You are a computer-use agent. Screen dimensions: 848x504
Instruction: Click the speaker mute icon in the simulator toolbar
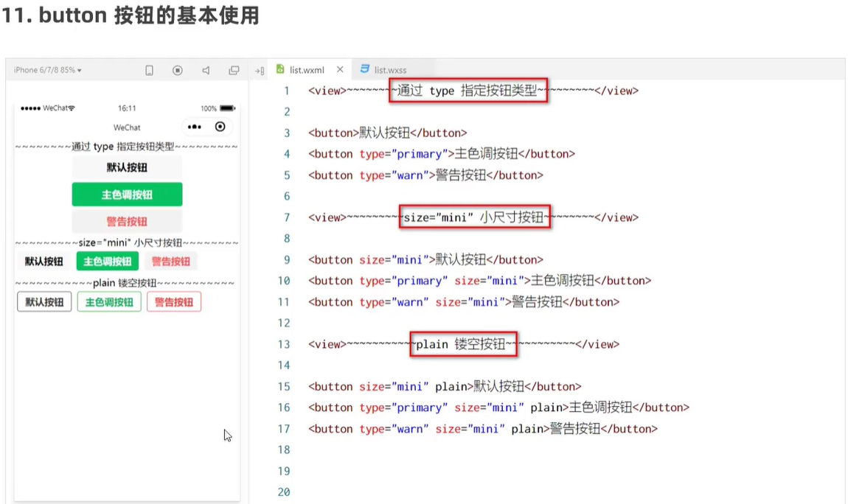(205, 69)
